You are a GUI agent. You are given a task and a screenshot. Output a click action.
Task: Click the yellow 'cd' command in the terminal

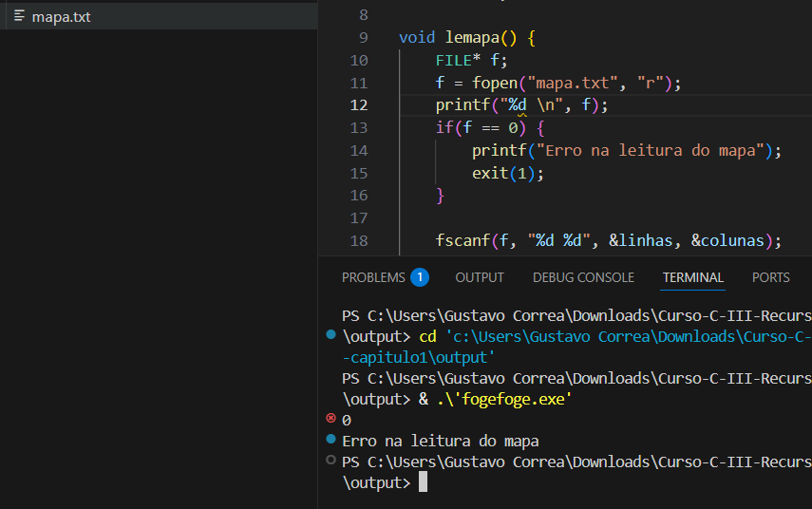427,336
